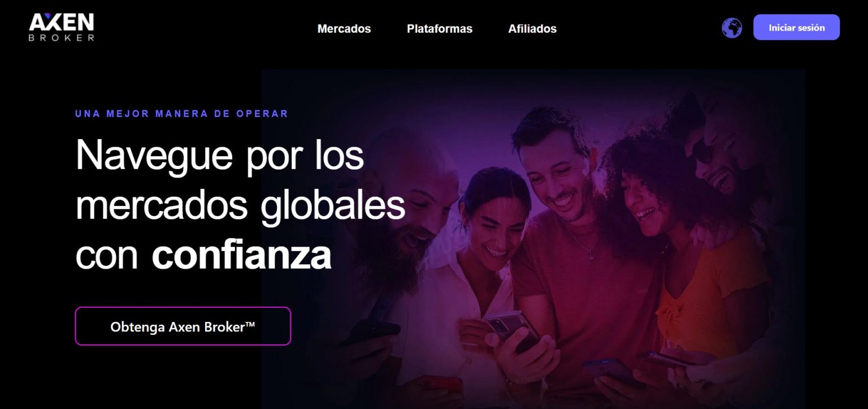
Task: Open the Plataformas menu
Action: pos(440,28)
